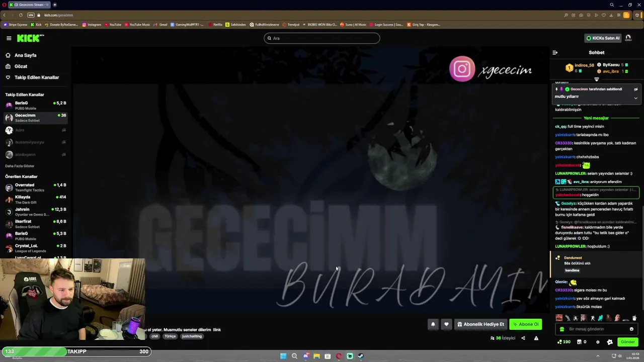This screenshot has height=362, width=644.
Task: Click the report warning triangle icon
Action: coord(536,338)
